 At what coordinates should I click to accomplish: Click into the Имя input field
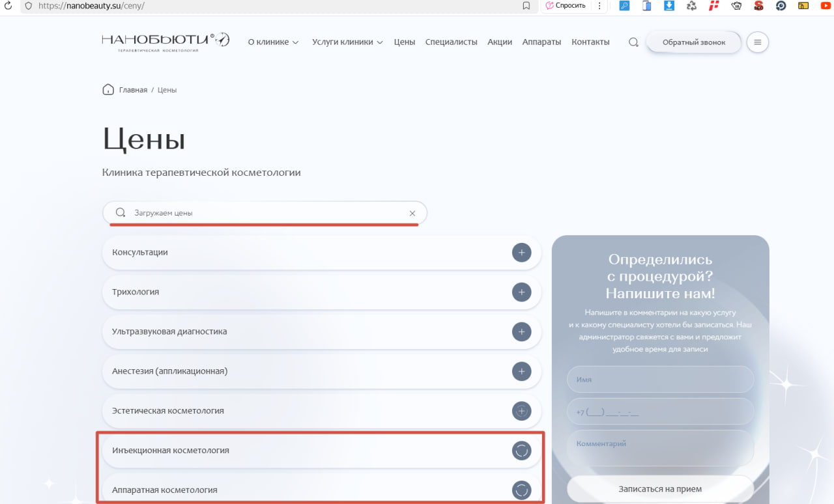(x=660, y=380)
